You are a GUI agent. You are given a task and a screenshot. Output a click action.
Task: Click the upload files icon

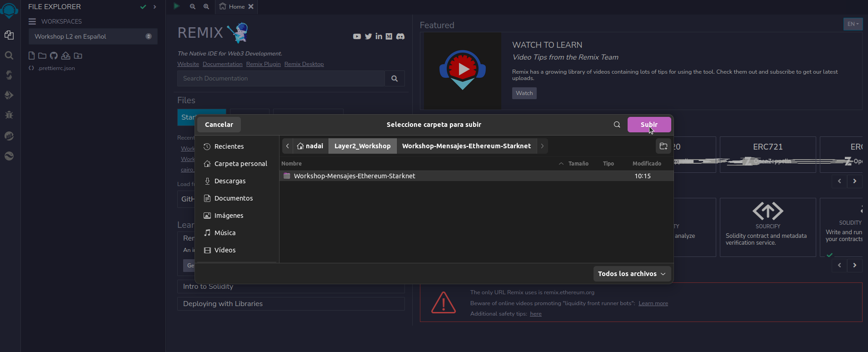coord(66,55)
